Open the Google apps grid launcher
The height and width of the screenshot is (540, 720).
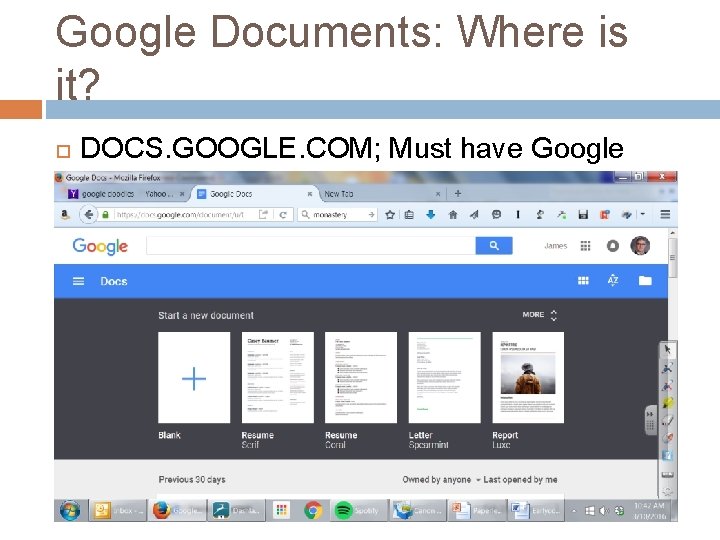click(x=585, y=246)
